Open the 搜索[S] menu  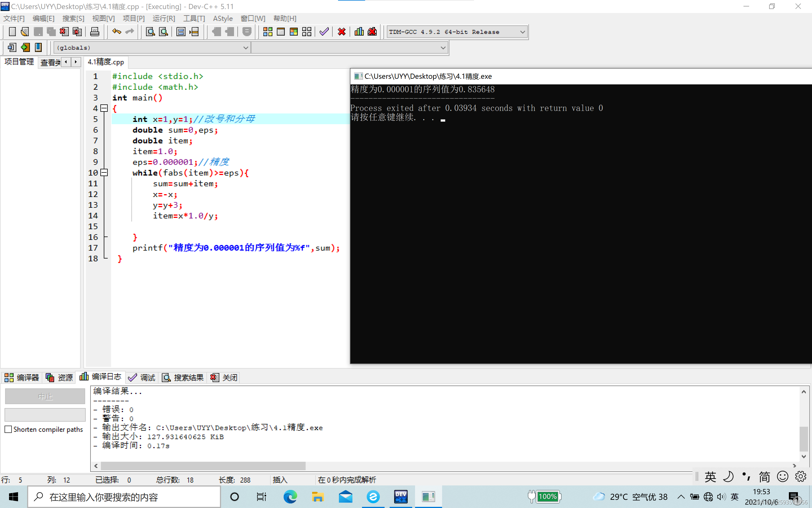point(74,18)
